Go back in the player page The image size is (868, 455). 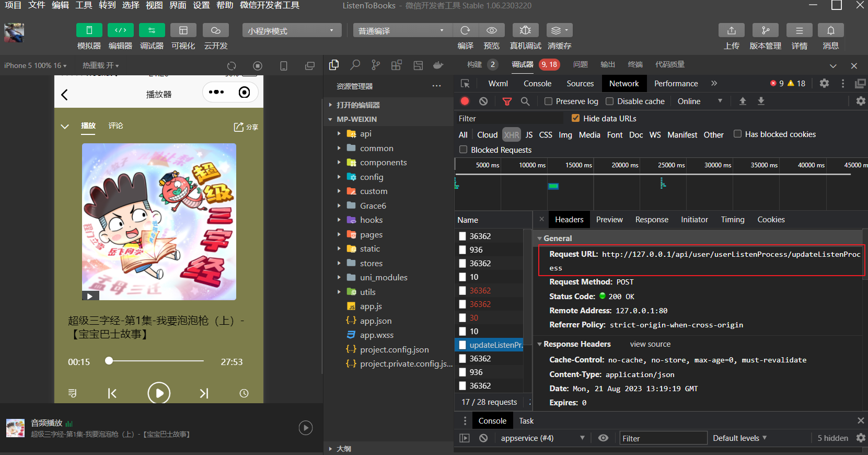click(x=65, y=95)
